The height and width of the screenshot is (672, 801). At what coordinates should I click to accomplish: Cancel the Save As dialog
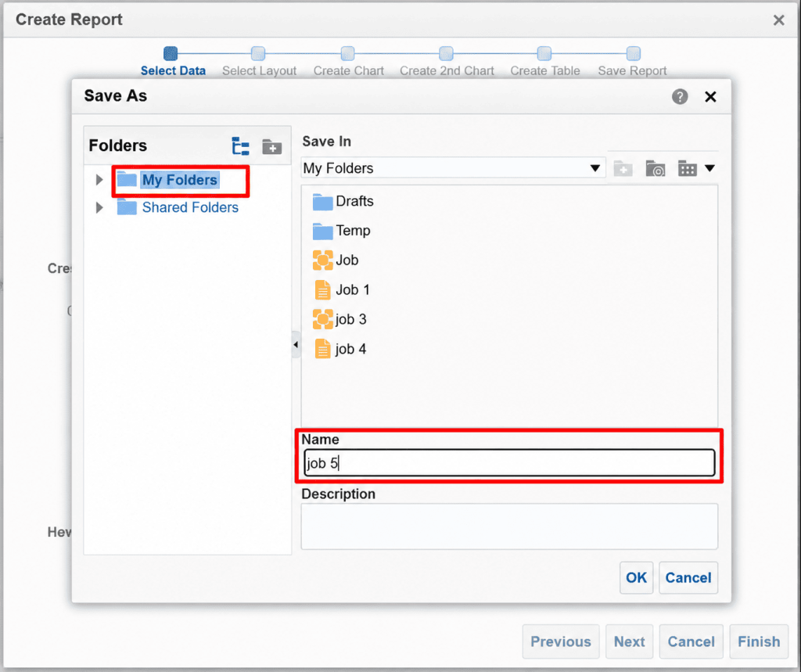coord(688,577)
